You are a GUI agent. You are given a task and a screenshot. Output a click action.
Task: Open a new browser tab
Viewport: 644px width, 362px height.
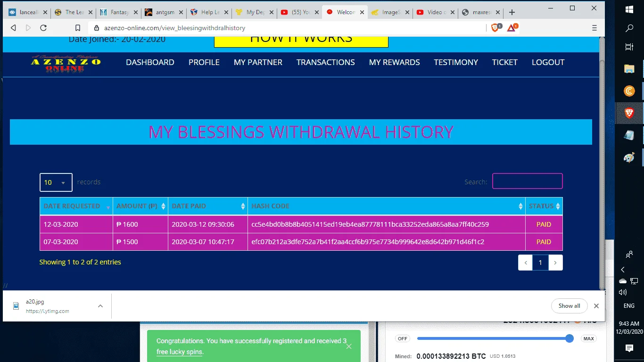coord(512,12)
